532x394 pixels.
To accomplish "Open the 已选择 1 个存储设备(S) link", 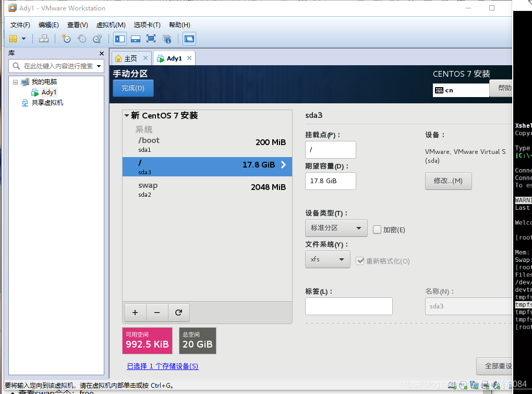I will (x=163, y=366).
